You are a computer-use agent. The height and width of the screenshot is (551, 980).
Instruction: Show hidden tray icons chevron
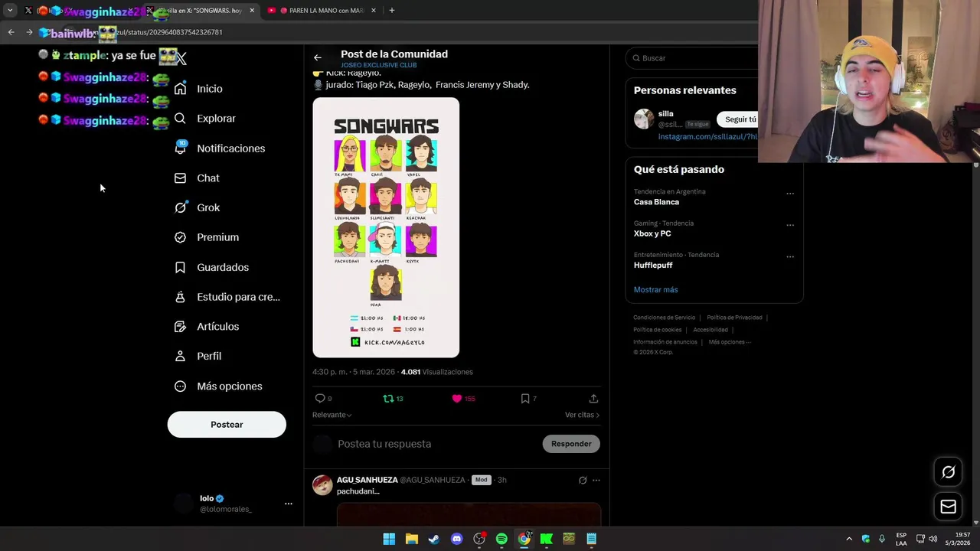click(848, 539)
